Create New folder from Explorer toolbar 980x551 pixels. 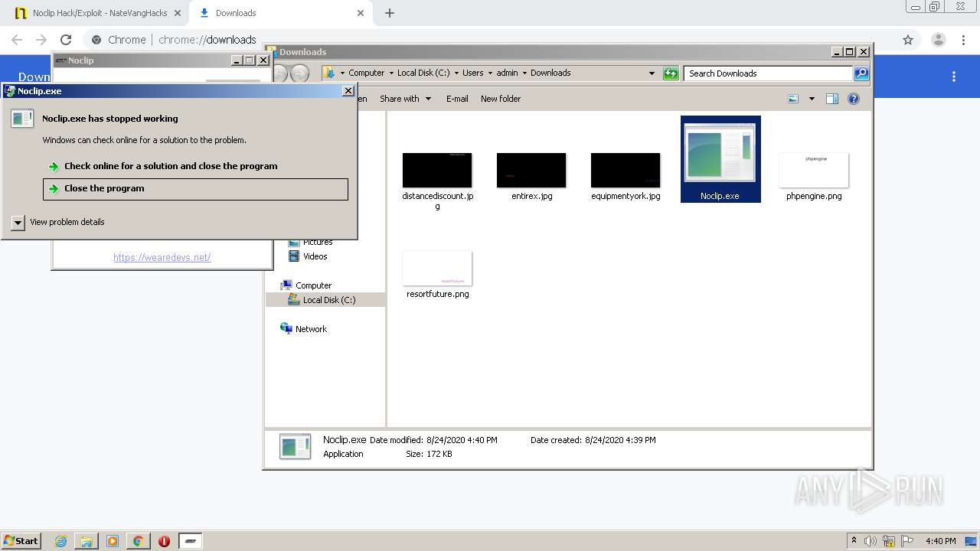(x=501, y=99)
